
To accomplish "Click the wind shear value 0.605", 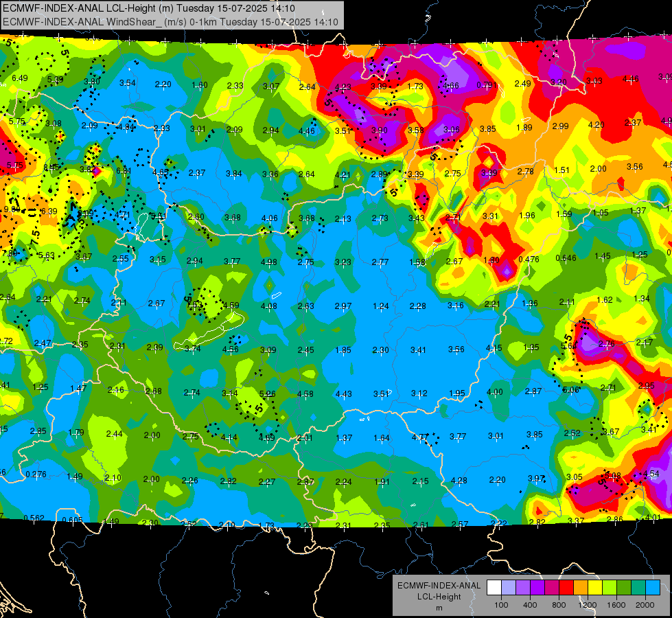I will (x=72, y=520).
